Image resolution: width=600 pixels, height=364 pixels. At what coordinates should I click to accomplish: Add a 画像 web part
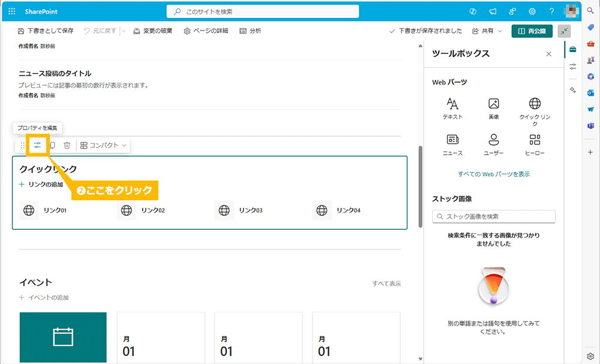coord(494,109)
